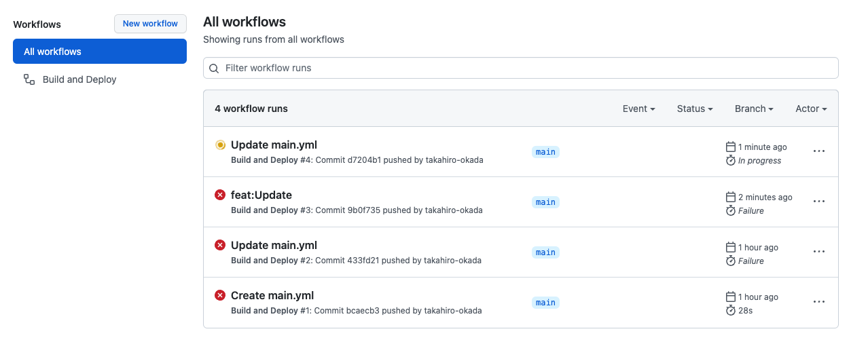Click the New workflow button

[150, 24]
